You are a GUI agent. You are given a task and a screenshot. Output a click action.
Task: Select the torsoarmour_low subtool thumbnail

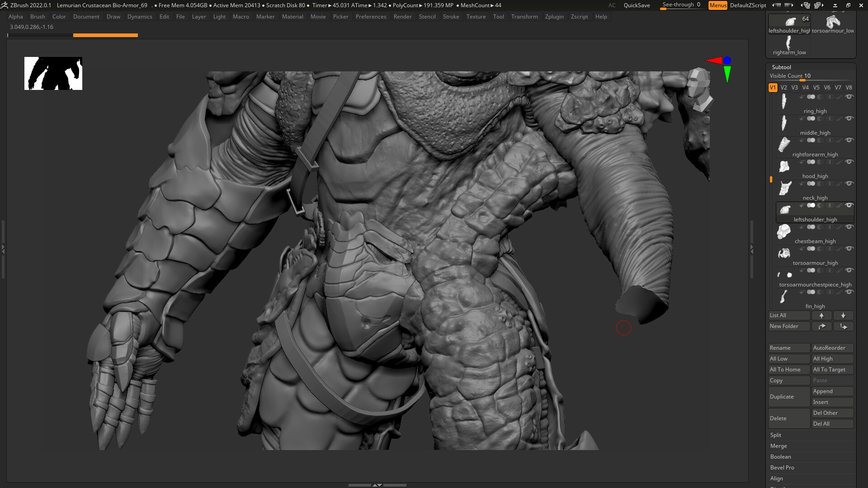tap(833, 21)
